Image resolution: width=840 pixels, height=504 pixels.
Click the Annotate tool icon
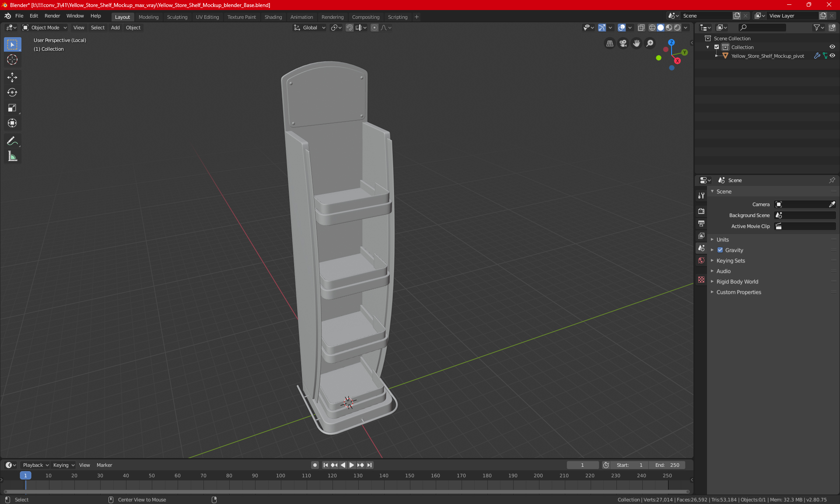12,140
